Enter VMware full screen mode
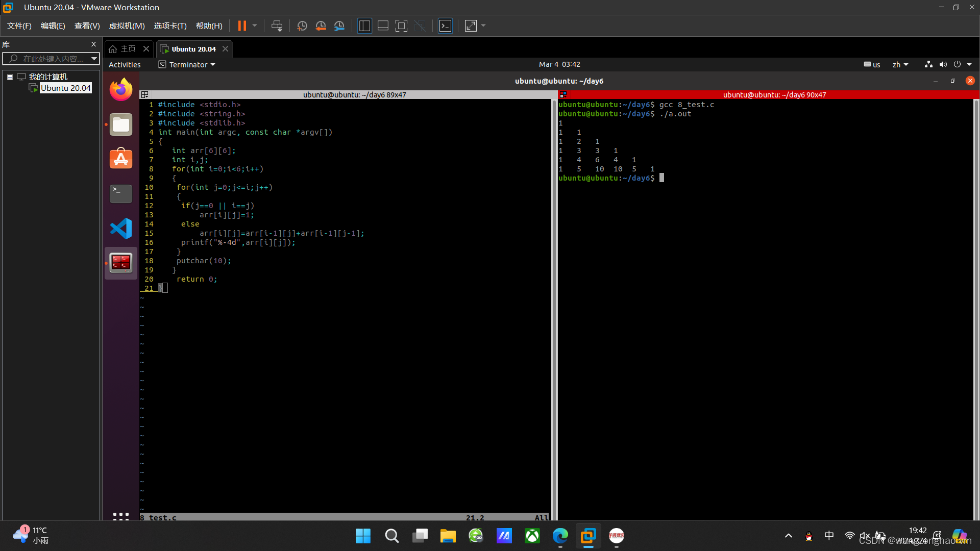980x551 pixels. coord(402,26)
